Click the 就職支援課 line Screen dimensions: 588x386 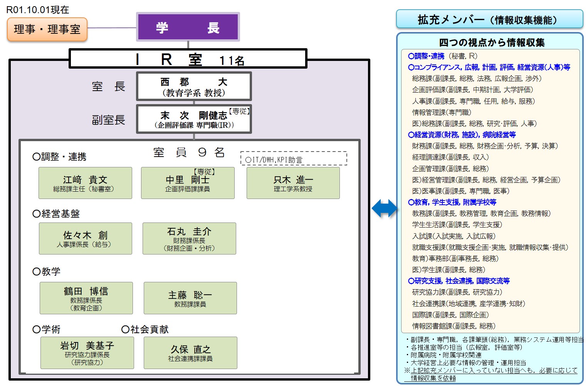tap(490, 248)
